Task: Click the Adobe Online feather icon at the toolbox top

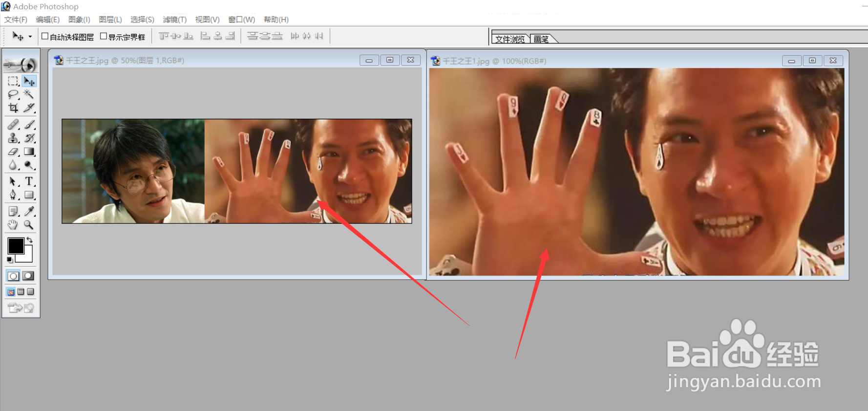Action: click(21, 64)
